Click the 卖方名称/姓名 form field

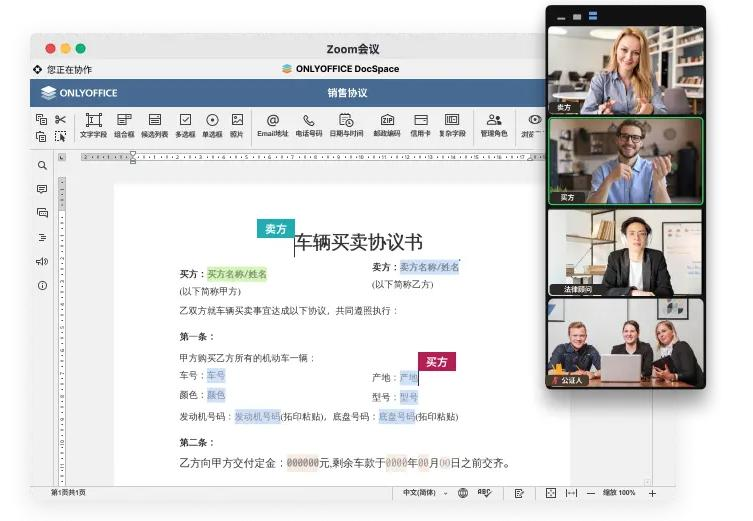(429, 267)
